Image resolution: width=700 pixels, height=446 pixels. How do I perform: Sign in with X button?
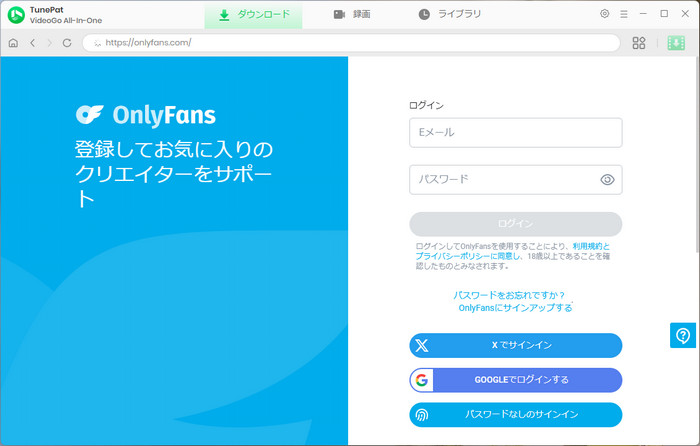[516, 345]
